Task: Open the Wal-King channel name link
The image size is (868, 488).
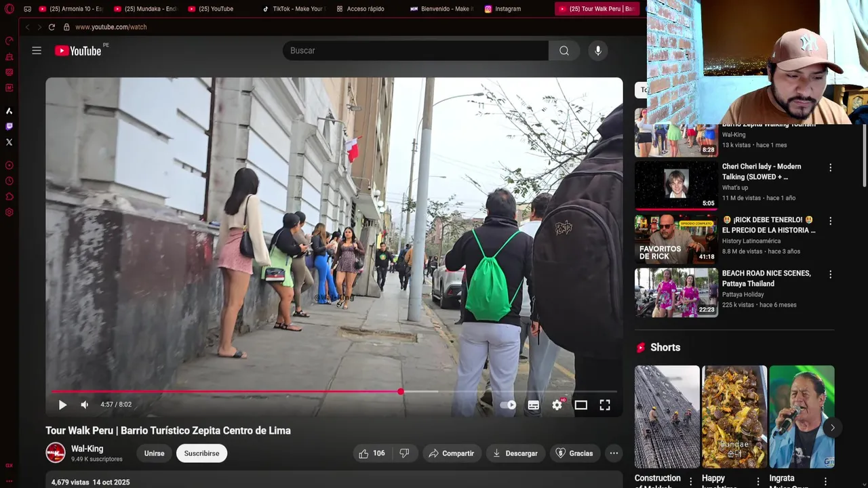Action: click(x=87, y=449)
